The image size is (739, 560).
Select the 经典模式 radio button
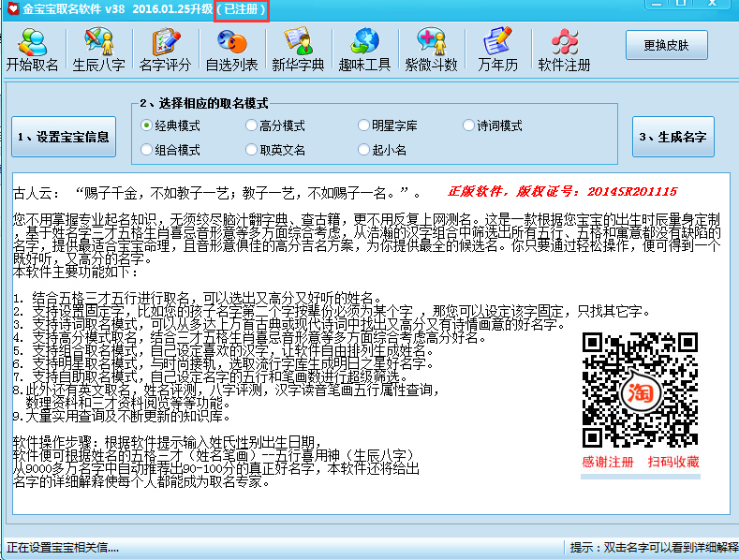147,125
